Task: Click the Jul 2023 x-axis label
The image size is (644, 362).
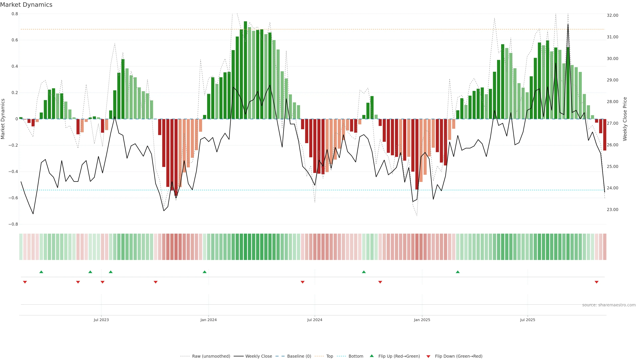Action: click(101, 320)
